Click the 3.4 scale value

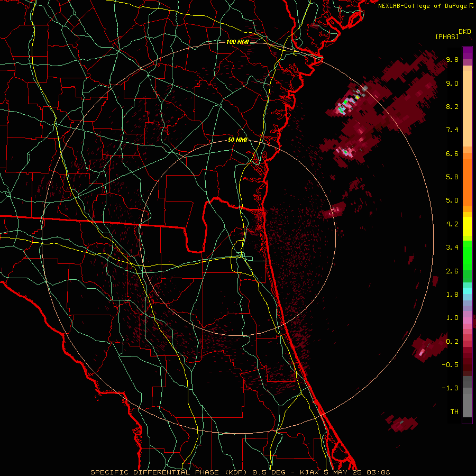(x=452, y=248)
